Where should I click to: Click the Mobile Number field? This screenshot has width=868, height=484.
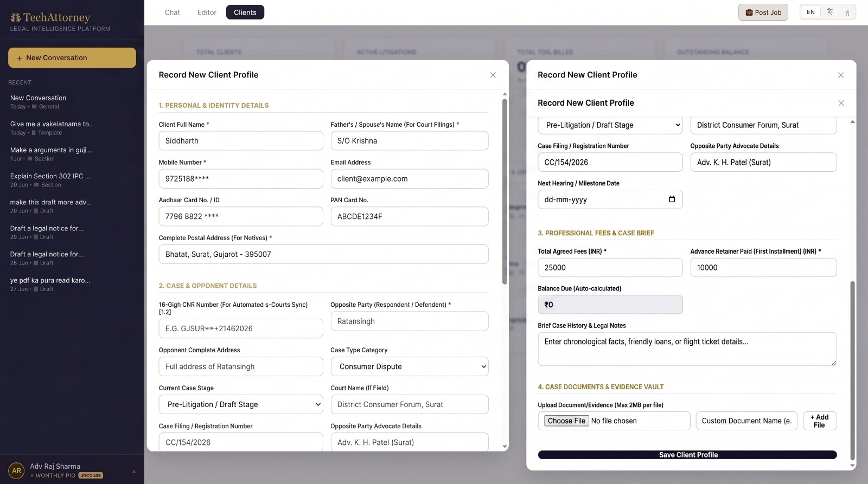241,179
